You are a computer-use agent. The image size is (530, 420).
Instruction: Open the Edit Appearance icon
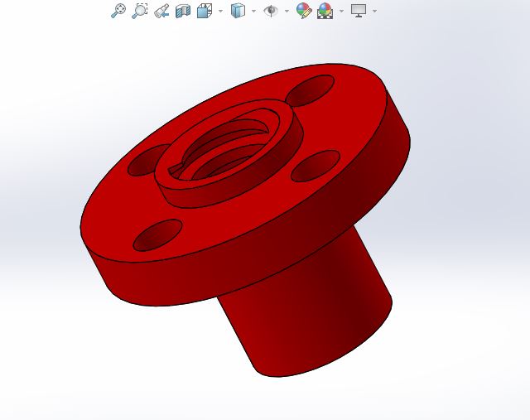(x=304, y=11)
